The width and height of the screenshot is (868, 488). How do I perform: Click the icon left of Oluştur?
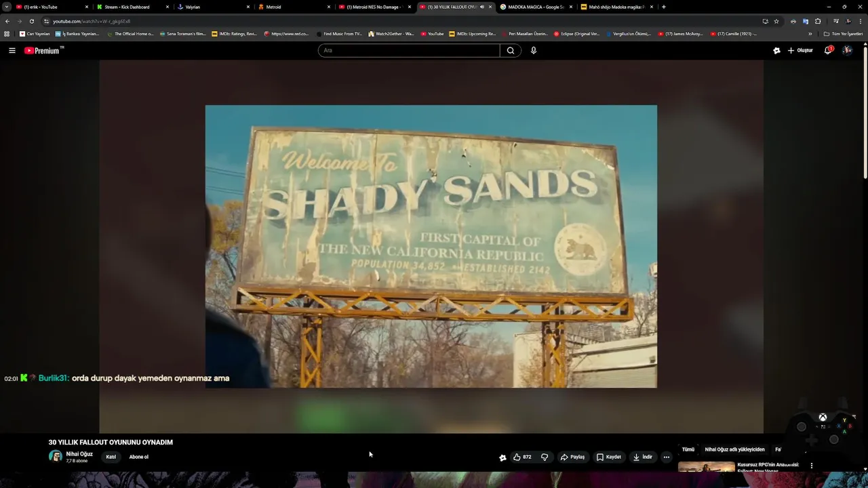point(776,50)
